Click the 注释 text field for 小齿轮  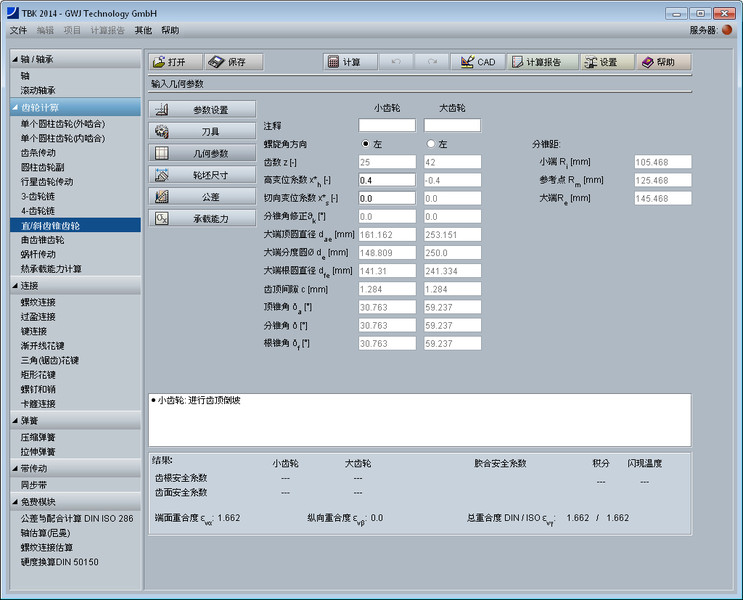pos(387,126)
